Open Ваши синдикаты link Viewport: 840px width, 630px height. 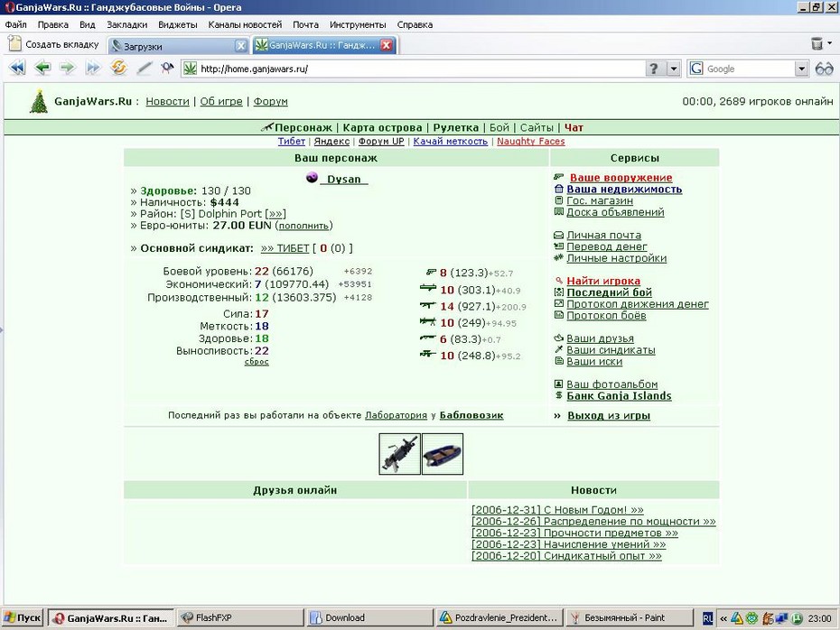click(x=611, y=350)
